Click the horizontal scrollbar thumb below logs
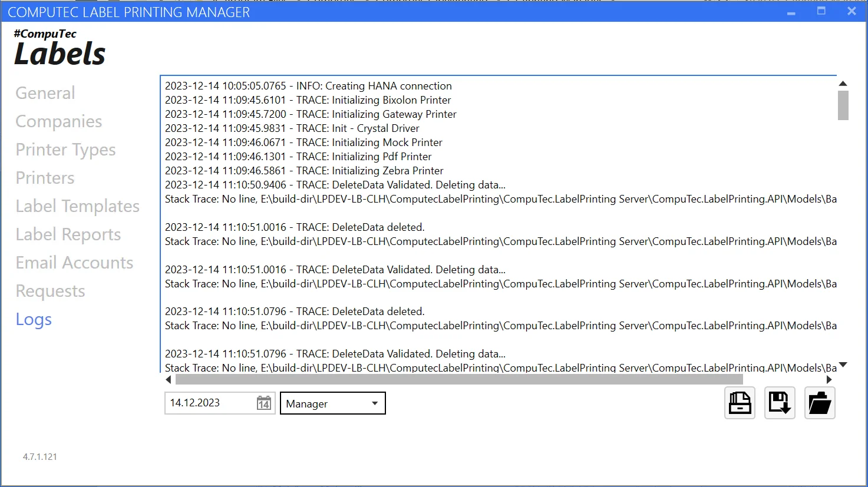 (459, 380)
